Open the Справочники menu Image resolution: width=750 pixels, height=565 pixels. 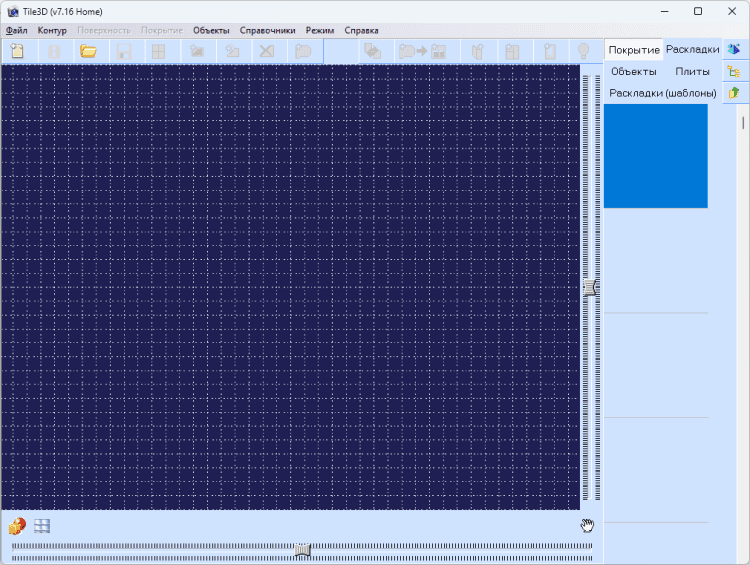(267, 30)
